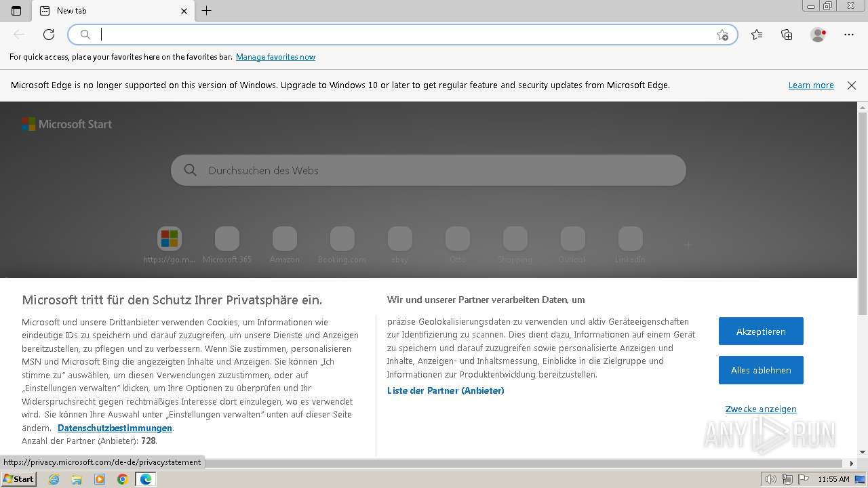This screenshot has height=488, width=868.
Task: Click the Alles ablehnen button
Action: point(761,370)
